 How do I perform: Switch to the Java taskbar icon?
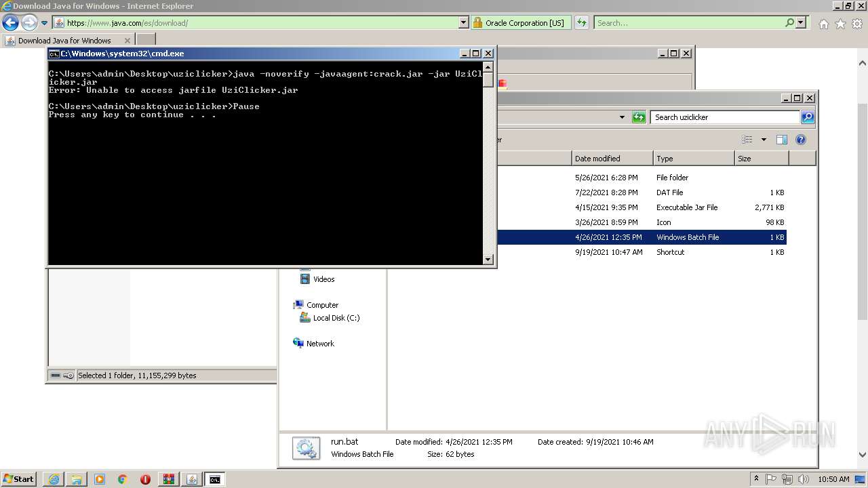tap(191, 479)
